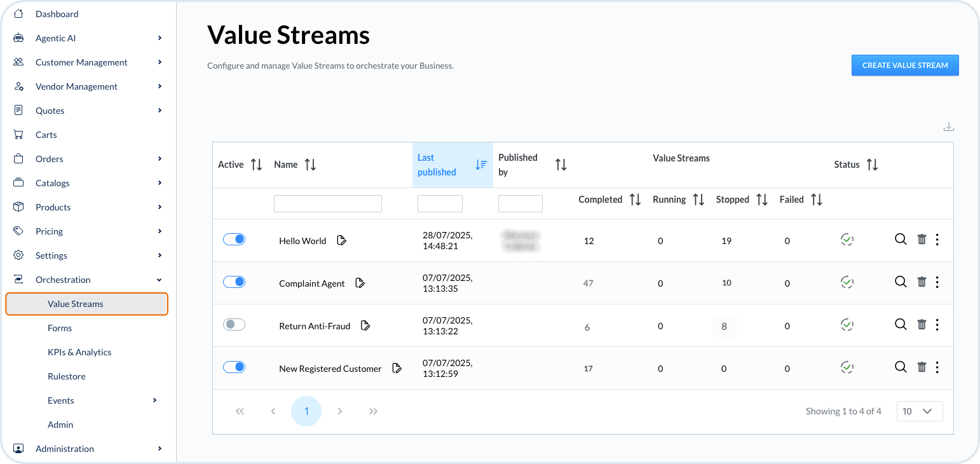The width and height of the screenshot is (980, 464).
Task: Click status check icon for Hello World
Action: coord(847,240)
